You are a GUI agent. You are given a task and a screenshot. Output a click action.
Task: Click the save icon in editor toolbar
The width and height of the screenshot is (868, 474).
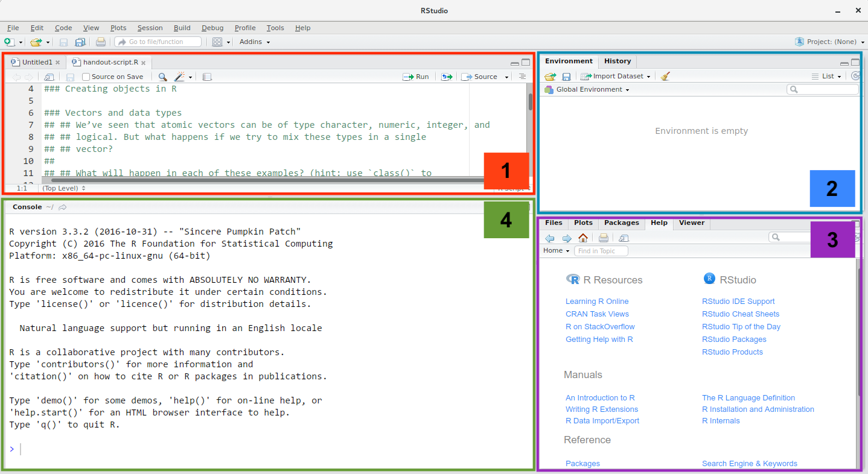click(70, 77)
